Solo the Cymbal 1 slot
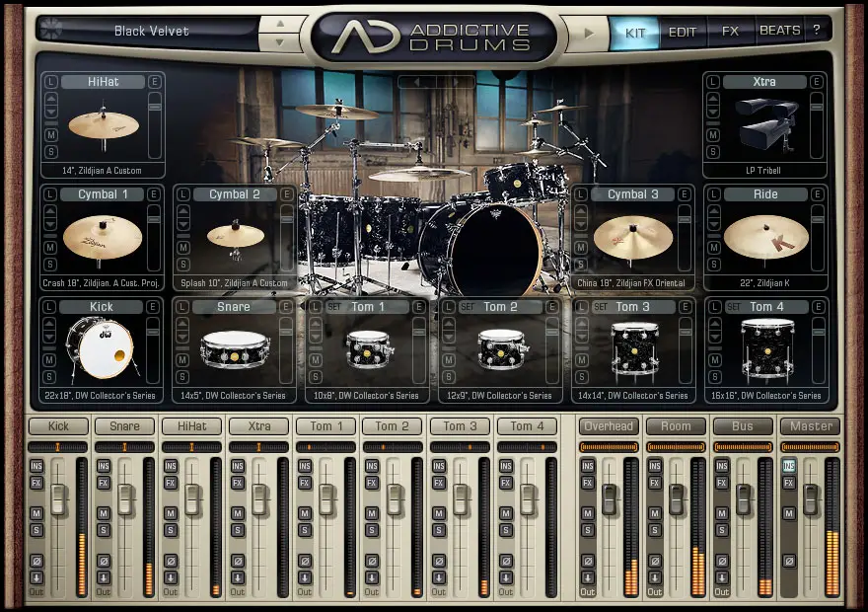This screenshot has width=868, height=612. point(50,265)
